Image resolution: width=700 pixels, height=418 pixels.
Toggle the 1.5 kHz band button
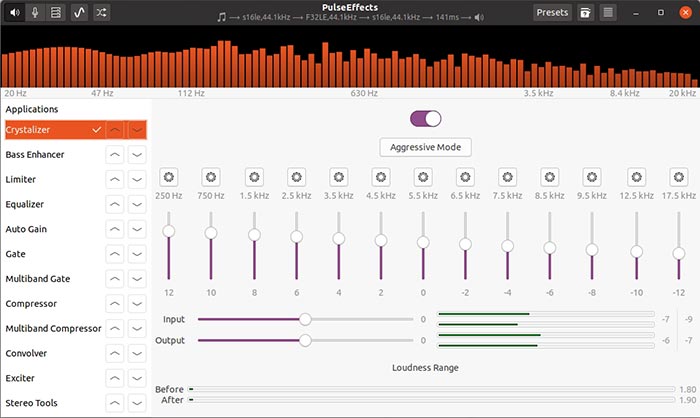point(254,177)
